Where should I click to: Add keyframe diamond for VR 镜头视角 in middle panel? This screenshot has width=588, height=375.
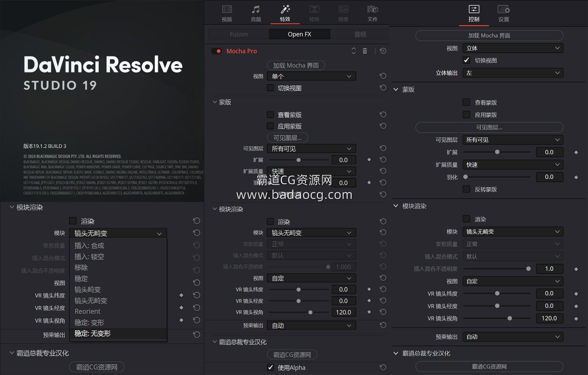coord(369,312)
